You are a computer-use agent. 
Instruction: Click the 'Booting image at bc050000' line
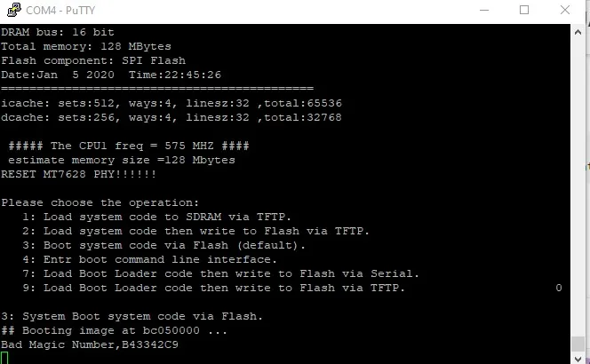pos(114,331)
